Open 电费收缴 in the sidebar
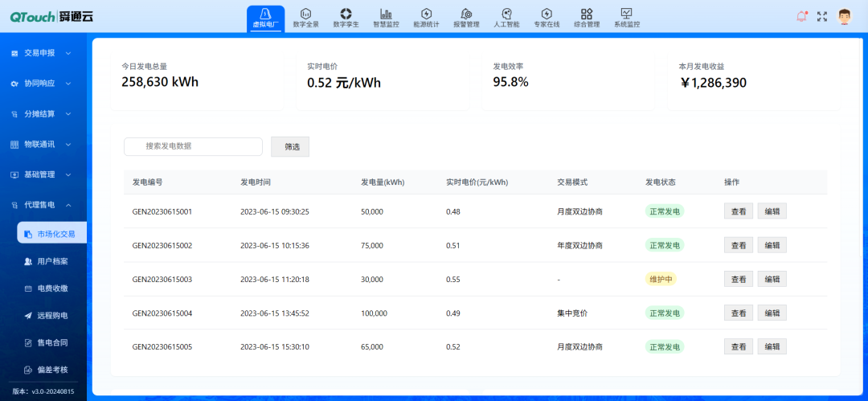The height and width of the screenshot is (401, 868). (x=52, y=288)
